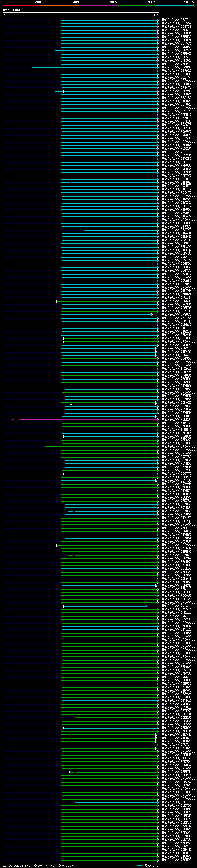
Task: Select the UniRef100_Q5KGE3 label
Action: pos(176,403)
